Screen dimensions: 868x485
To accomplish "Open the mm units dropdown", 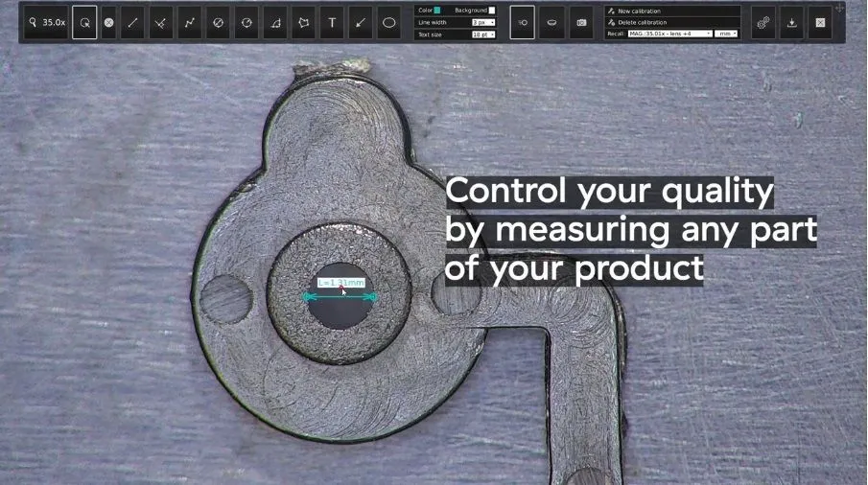I will 727,34.
